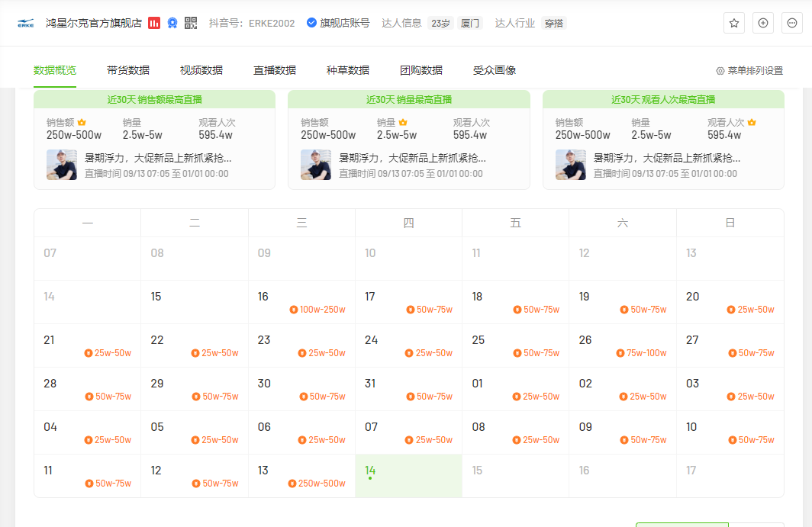Click the ERKE brand logo
Viewport: 812px width, 527px height.
click(x=25, y=24)
